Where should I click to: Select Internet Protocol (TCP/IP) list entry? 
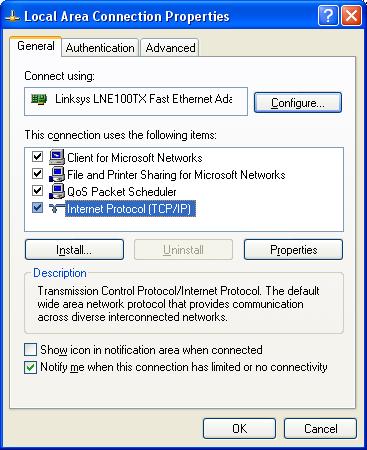(130, 209)
